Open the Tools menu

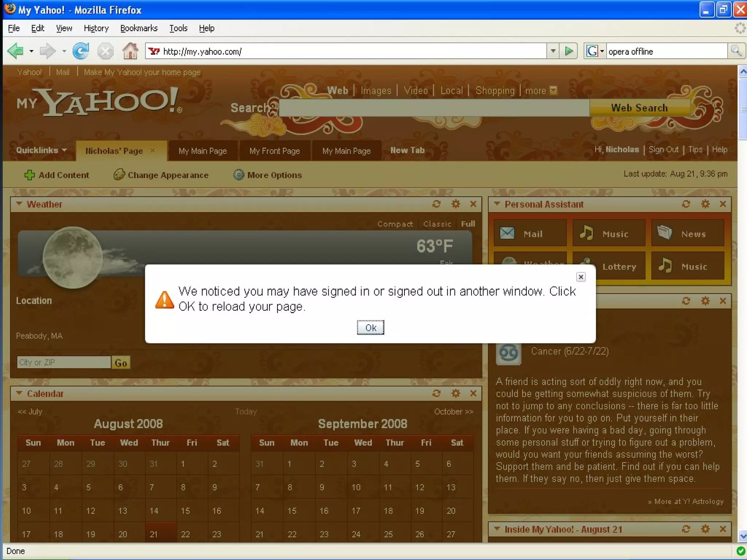click(178, 28)
